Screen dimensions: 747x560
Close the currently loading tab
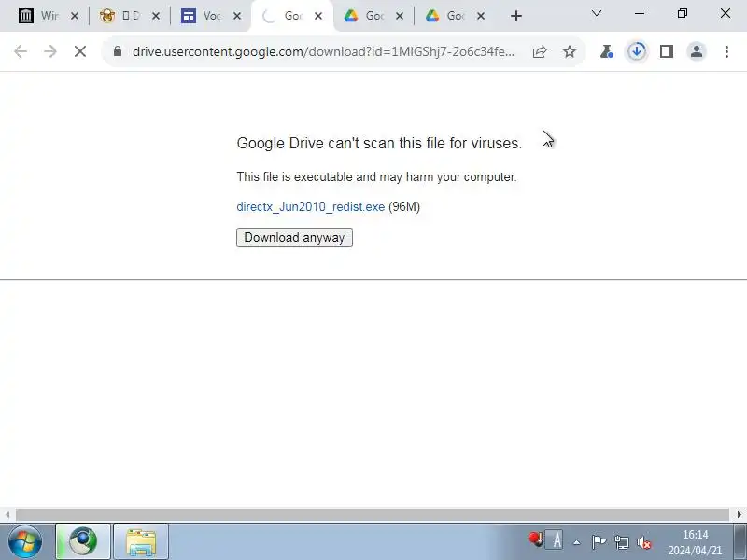pos(318,16)
